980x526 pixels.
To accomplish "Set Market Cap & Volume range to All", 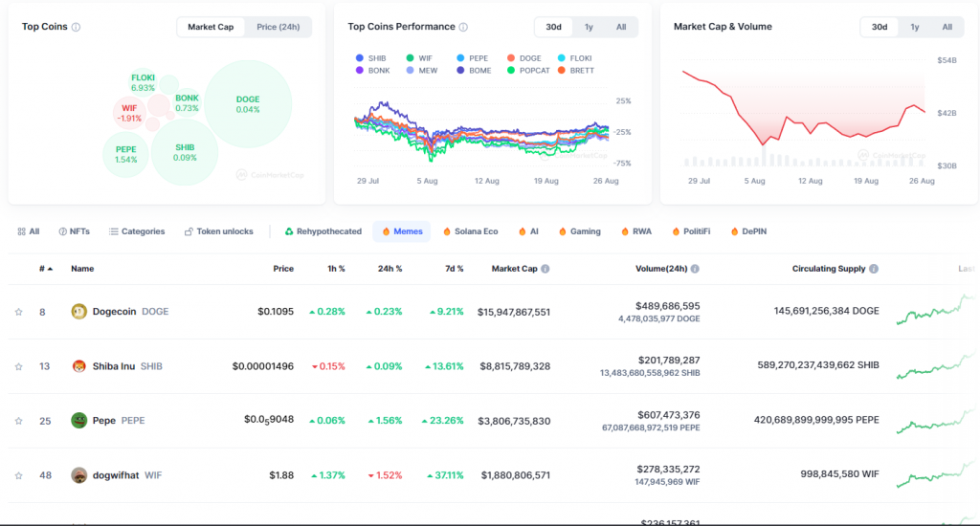I will (947, 27).
